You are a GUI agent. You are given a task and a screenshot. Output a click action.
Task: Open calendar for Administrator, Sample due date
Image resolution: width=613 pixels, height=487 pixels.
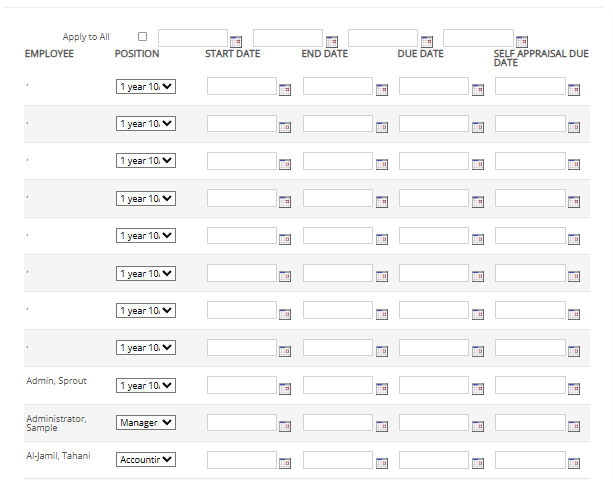point(477,425)
